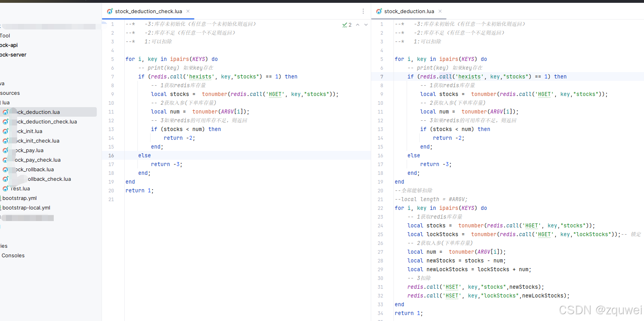
Task: Click line number 16 in left editor gutter
Action: 111,156
